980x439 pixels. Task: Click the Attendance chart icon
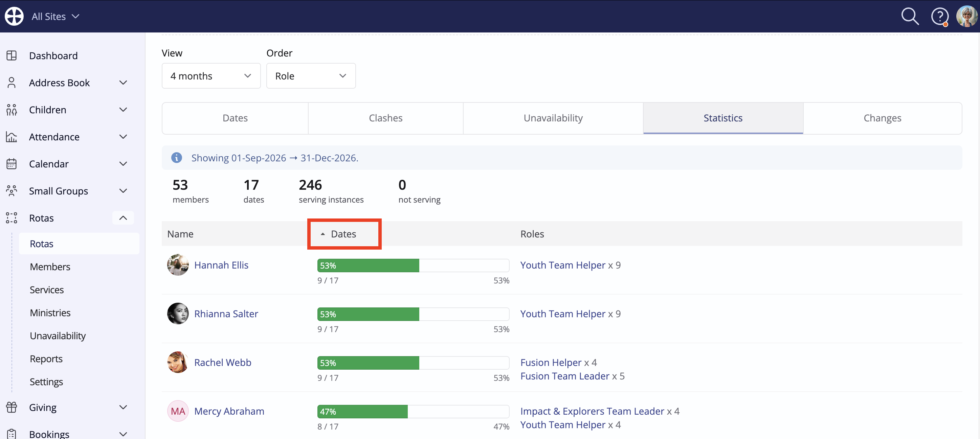12,137
